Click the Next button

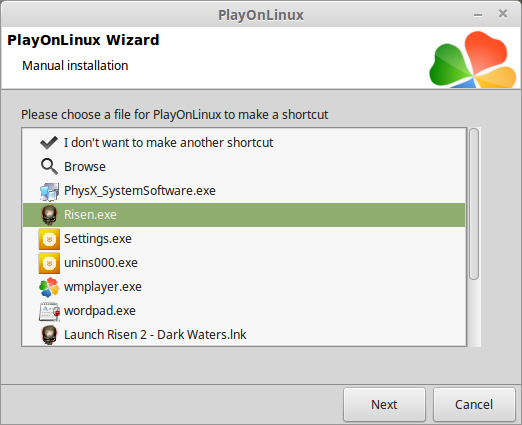[x=384, y=404]
